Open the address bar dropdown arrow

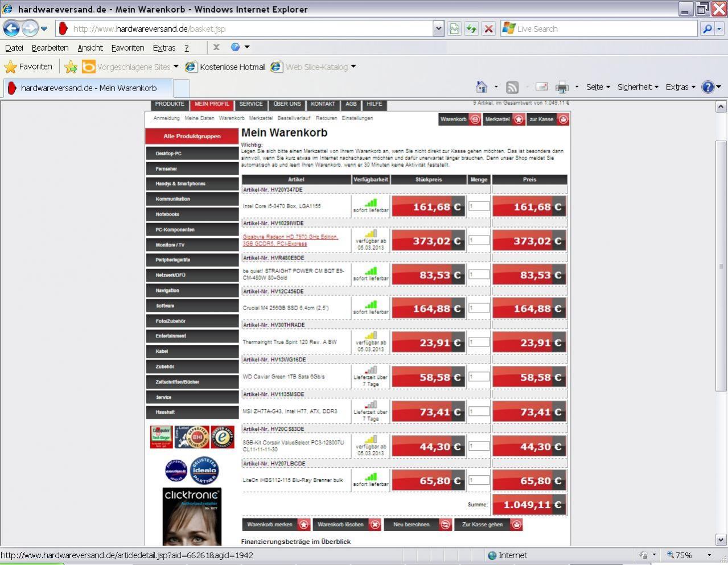tap(438, 28)
